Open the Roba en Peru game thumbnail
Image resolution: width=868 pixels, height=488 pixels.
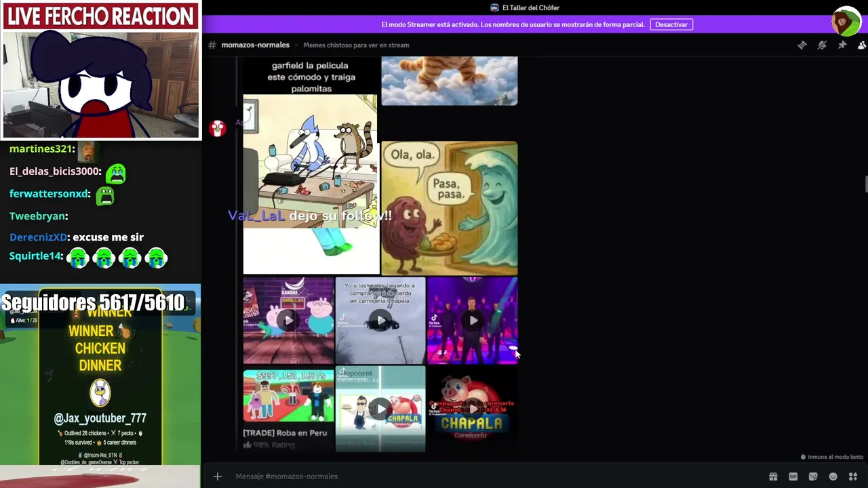(288, 395)
